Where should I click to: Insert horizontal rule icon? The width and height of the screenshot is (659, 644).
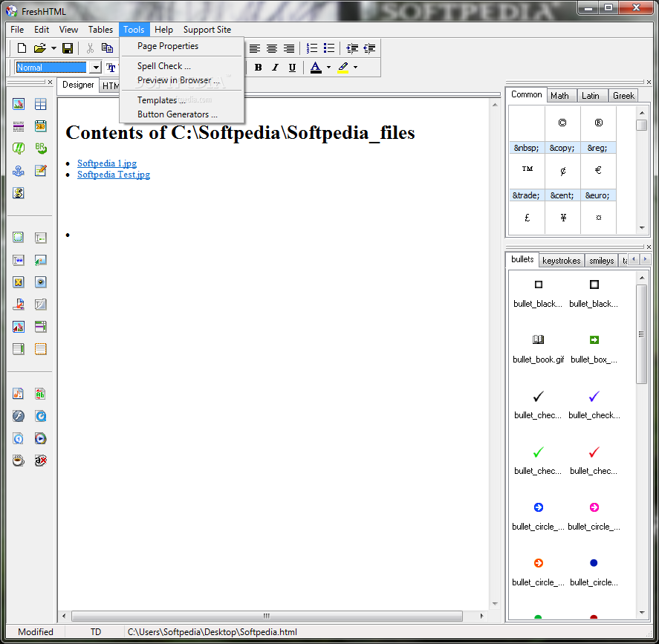(x=19, y=126)
